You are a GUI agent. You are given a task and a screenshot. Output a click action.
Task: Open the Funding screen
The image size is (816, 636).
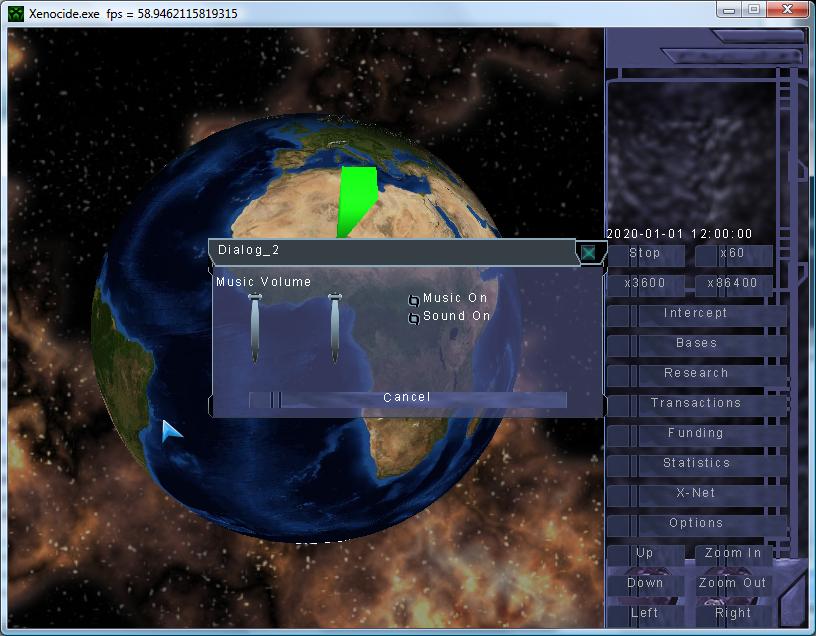click(x=696, y=434)
